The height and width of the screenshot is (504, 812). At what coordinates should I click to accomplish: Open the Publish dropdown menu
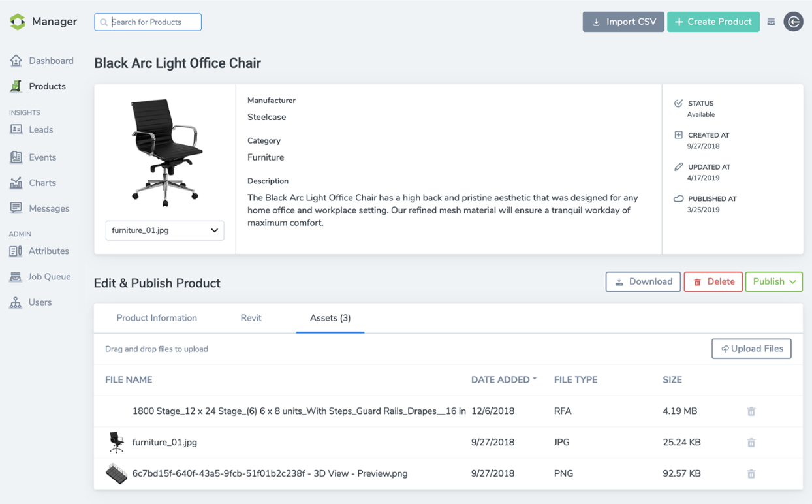pos(773,282)
